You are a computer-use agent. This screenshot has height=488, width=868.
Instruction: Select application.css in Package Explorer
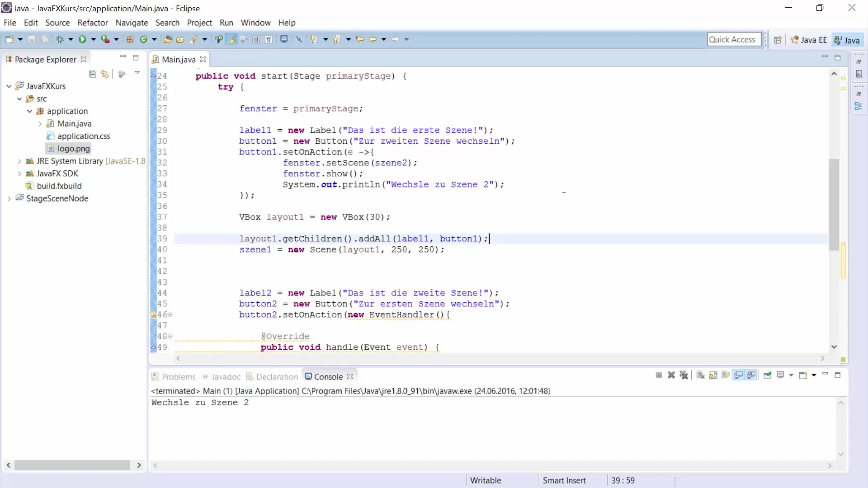78,136
